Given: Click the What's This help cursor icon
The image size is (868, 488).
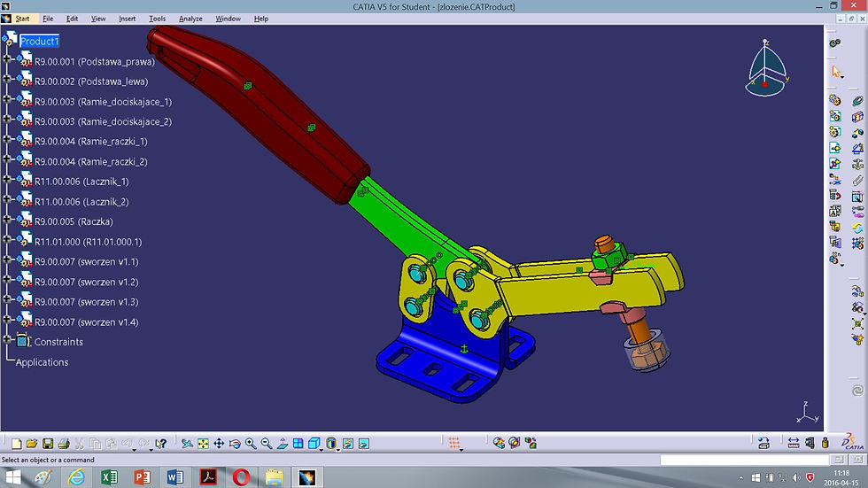Looking at the screenshot, I should [160, 443].
